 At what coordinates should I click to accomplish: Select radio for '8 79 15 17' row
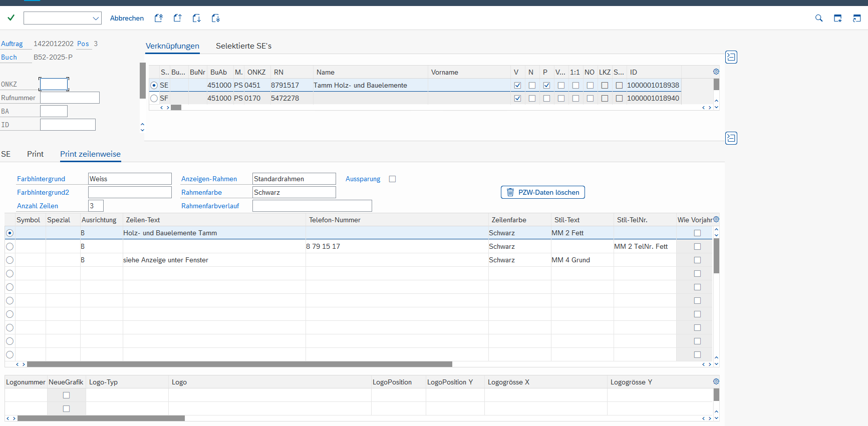pos(10,246)
